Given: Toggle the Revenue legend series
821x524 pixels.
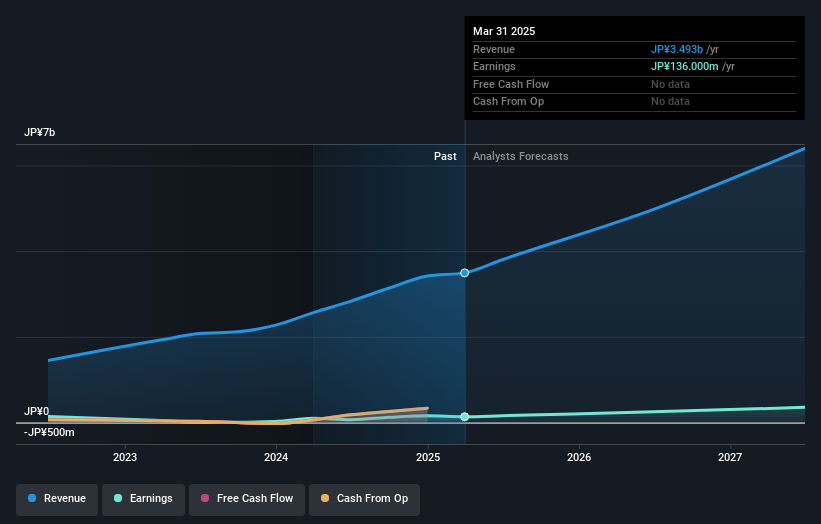Looking at the screenshot, I should (x=57, y=499).
